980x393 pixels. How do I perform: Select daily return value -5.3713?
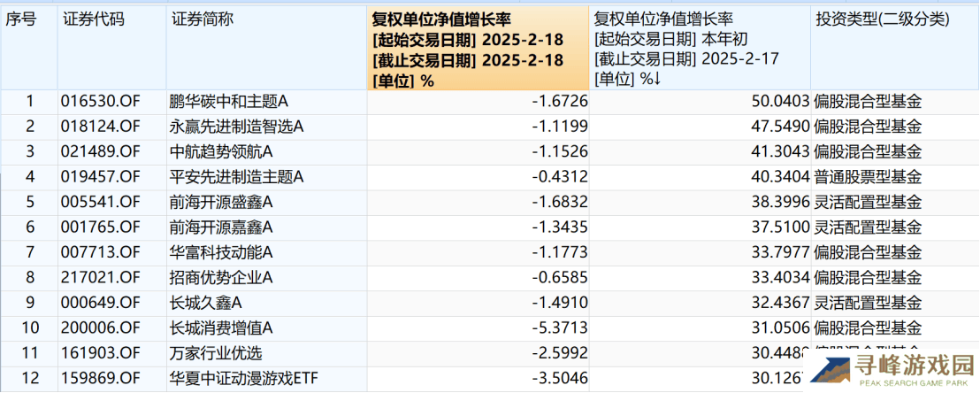(560, 327)
